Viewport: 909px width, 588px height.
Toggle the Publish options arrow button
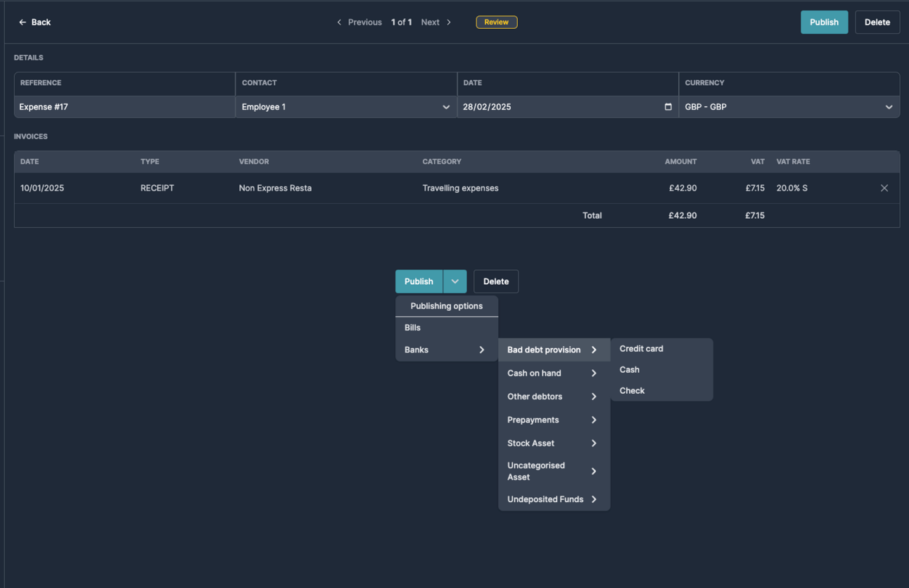tap(455, 281)
